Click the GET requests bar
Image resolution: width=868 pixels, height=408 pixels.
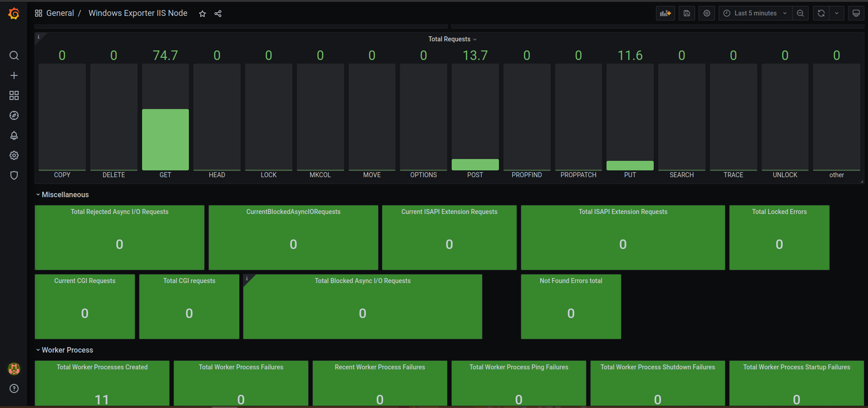pos(165,139)
